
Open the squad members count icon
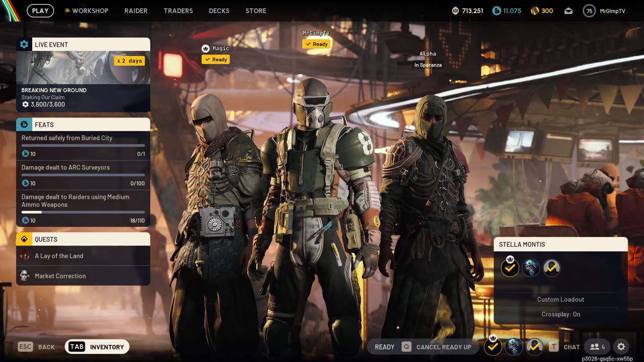(598, 347)
